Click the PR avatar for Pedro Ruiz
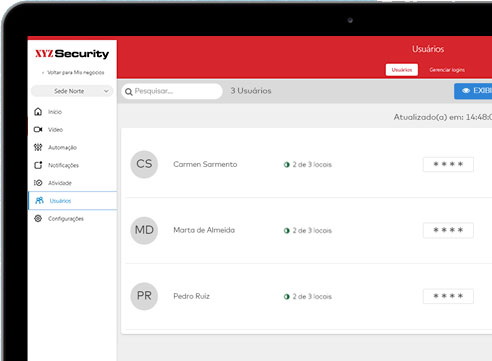The width and height of the screenshot is (492, 361). tap(144, 296)
